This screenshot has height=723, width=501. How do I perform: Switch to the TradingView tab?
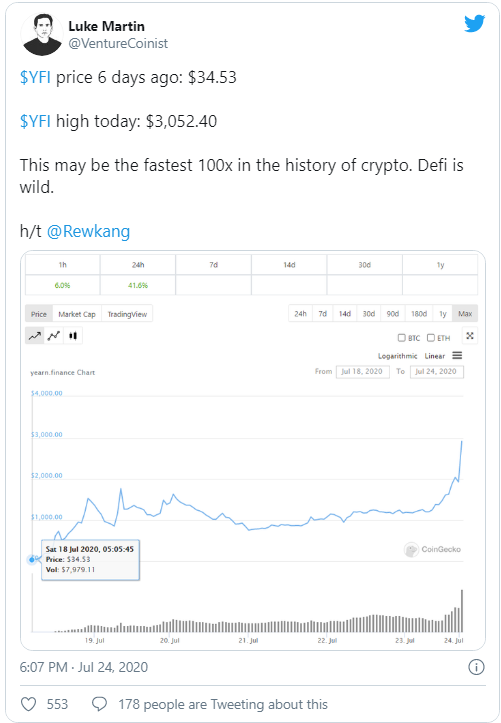tap(127, 314)
